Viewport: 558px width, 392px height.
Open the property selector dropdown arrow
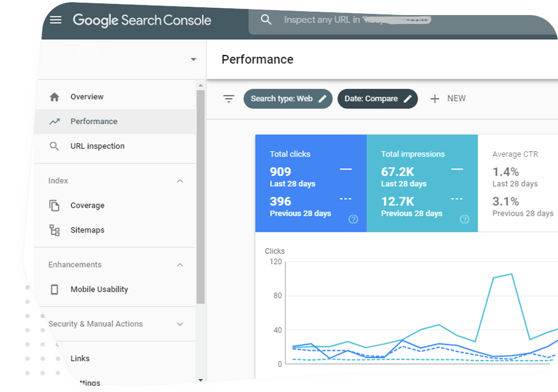pos(193,60)
